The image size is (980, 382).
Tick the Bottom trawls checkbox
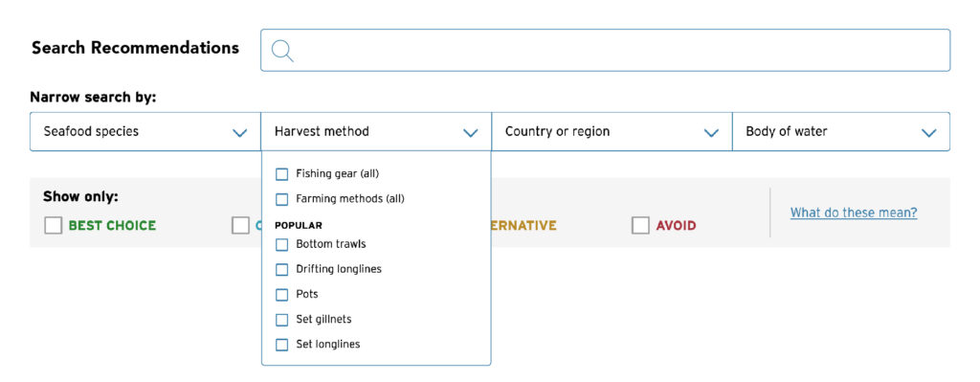point(282,244)
